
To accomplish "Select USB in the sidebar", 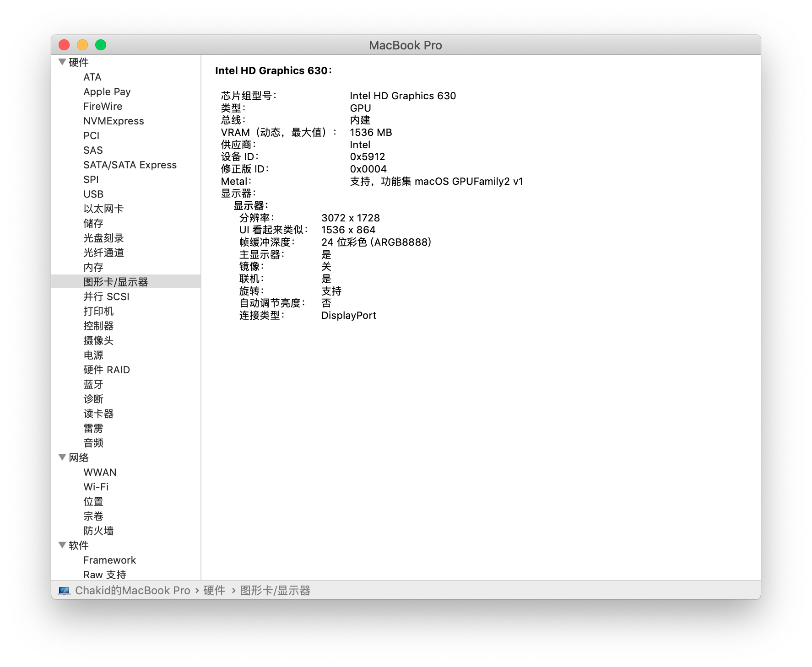I will click(x=93, y=194).
